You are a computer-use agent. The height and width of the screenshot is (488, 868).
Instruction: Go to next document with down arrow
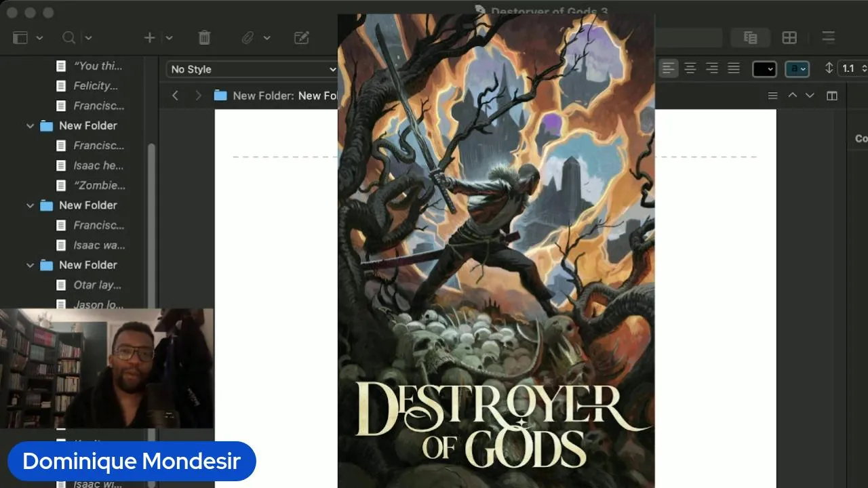point(810,96)
